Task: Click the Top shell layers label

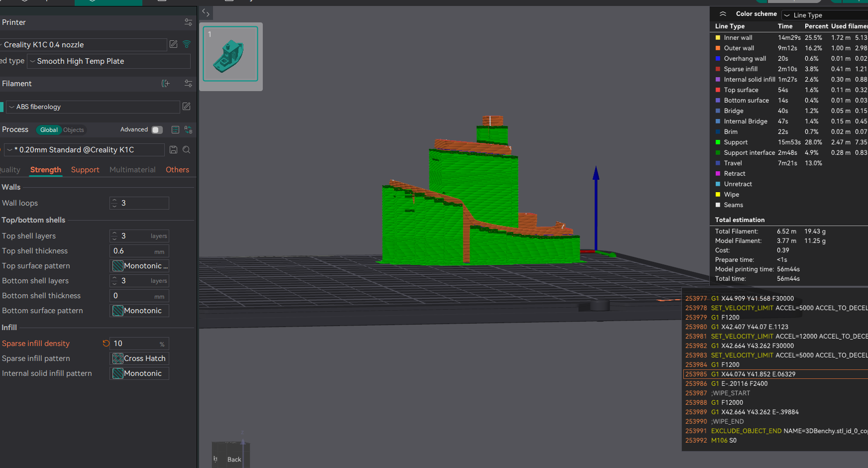Action: 29,236
